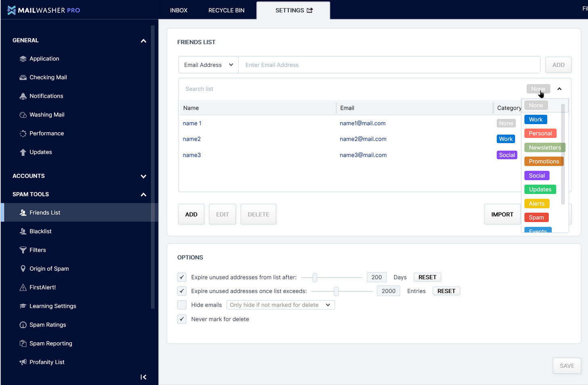
Task: Open the Blacklist settings page
Action: click(x=40, y=231)
